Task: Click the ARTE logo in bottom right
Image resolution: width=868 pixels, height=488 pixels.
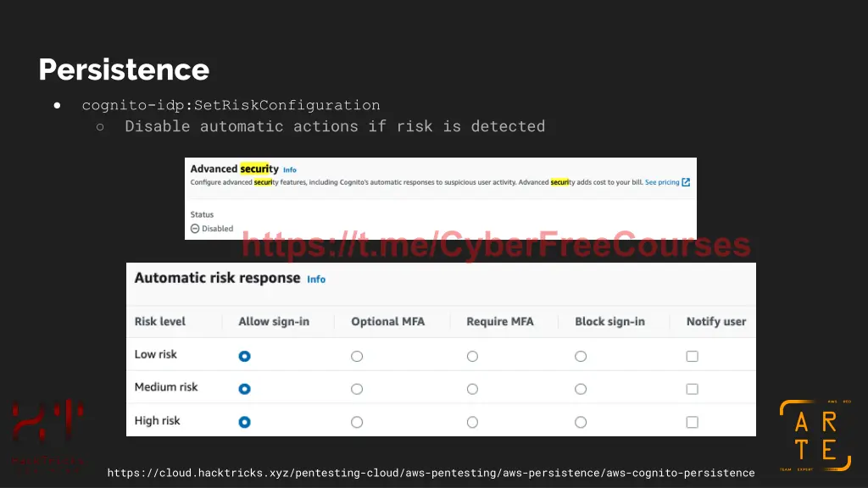Action: [x=815, y=435]
